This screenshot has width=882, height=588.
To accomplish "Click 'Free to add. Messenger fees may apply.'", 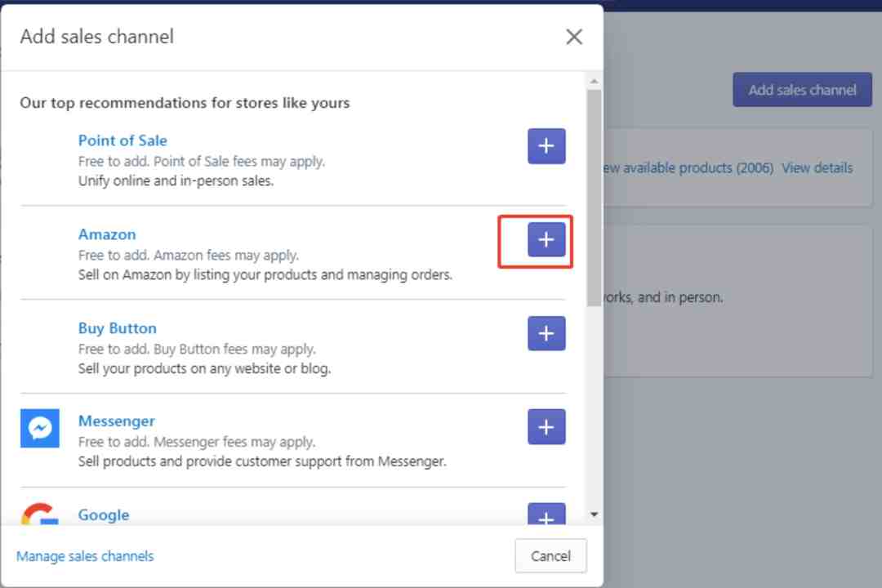I will click(197, 443).
